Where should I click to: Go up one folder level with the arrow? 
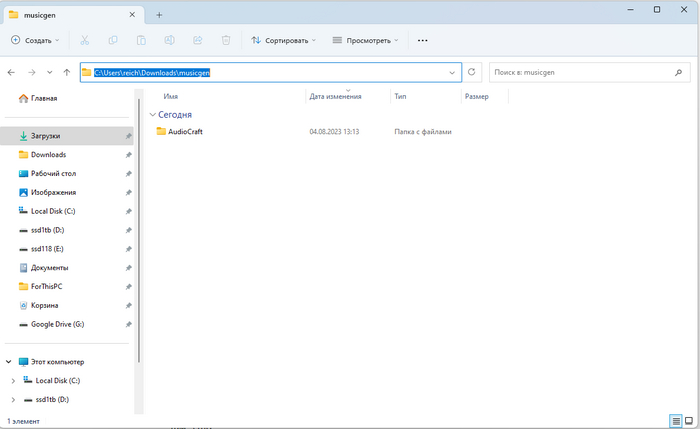click(x=66, y=72)
